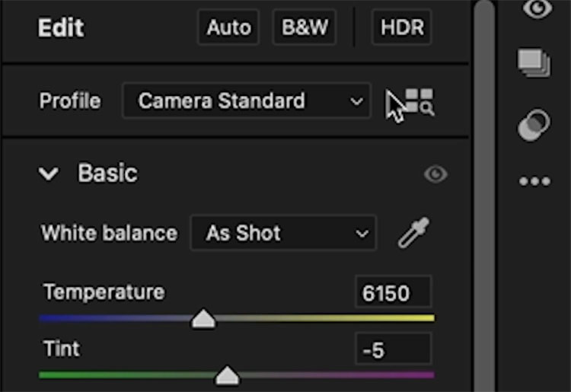Image resolution: width=571 pixels, height=392 pixels.
Task: Apply Auto adjustments
Action: point(228,27)
